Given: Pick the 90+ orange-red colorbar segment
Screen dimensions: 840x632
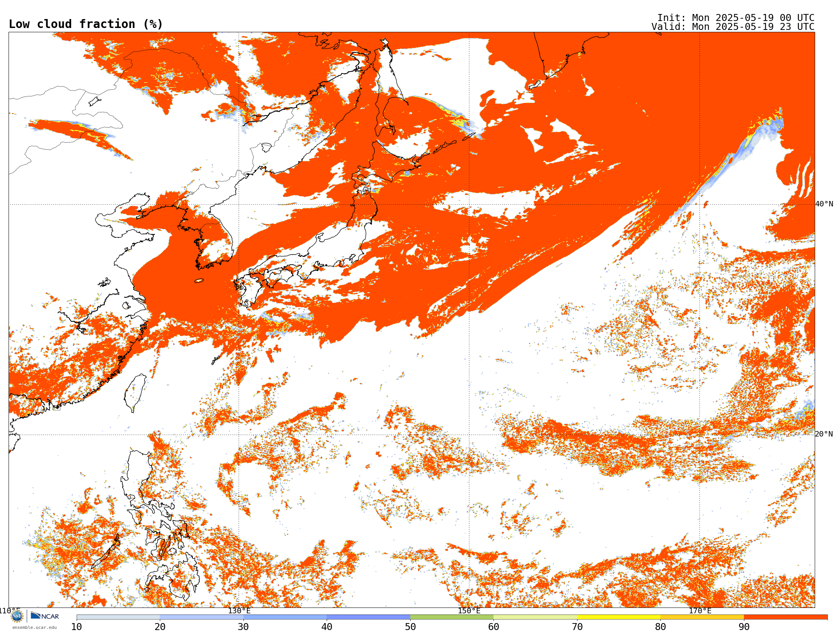Looking at the screenshot, I should click(786, 617).
